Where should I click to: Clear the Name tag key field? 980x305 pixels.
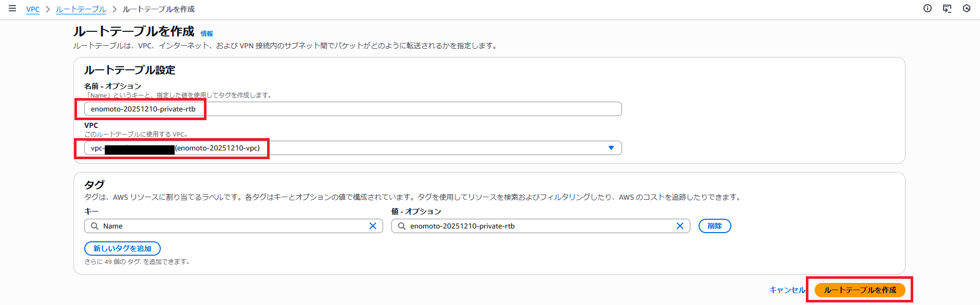pos(373,226)
